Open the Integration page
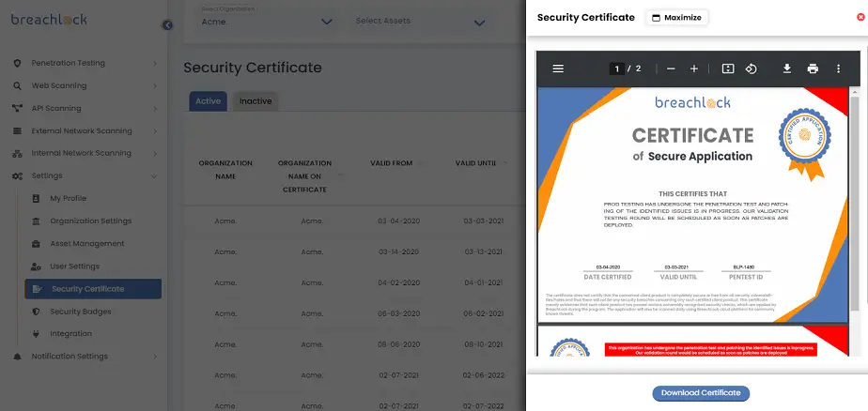The height and width of the screenshot is (411, 868). click(70, 333)
